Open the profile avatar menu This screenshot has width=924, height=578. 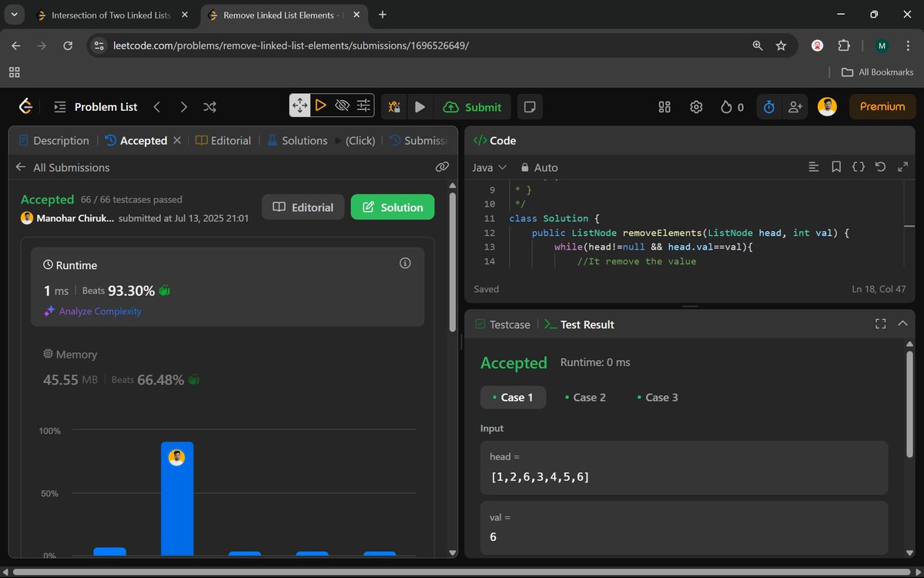click(827, 106)
